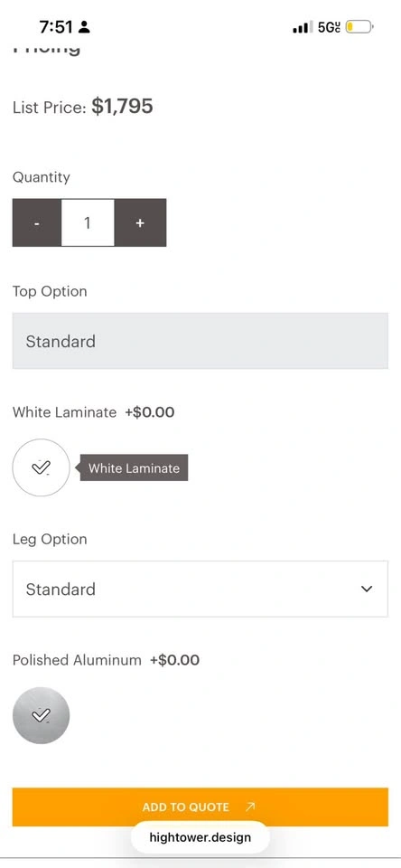401x868 pixels.
Task: Open the Top Option Standard selector
Action: [200, 341]
